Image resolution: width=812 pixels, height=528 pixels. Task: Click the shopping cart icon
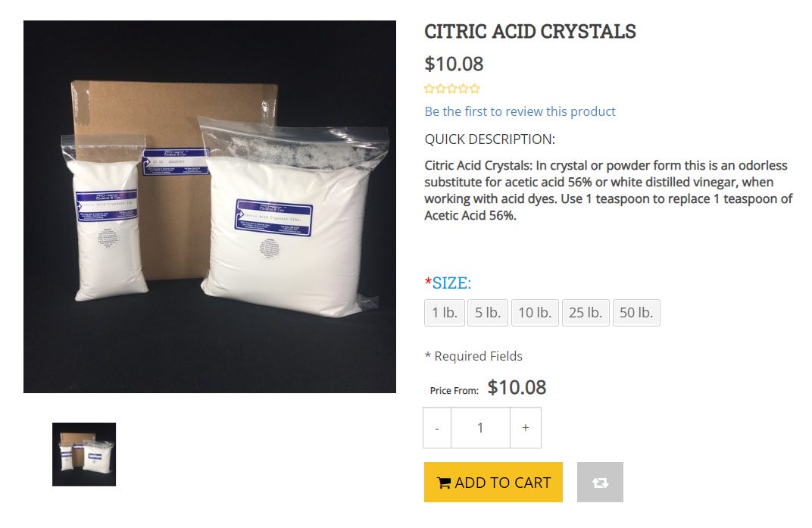pyautogui.click(x=444, y=483)
